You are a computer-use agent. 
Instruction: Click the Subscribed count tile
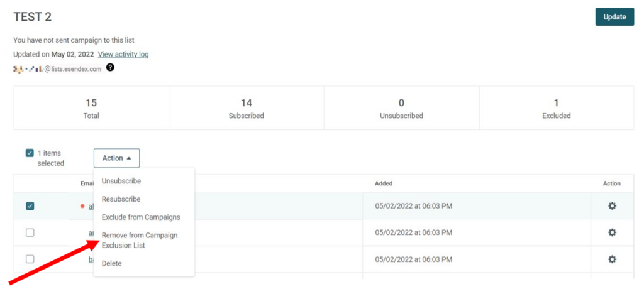click(x=246, y=108)
